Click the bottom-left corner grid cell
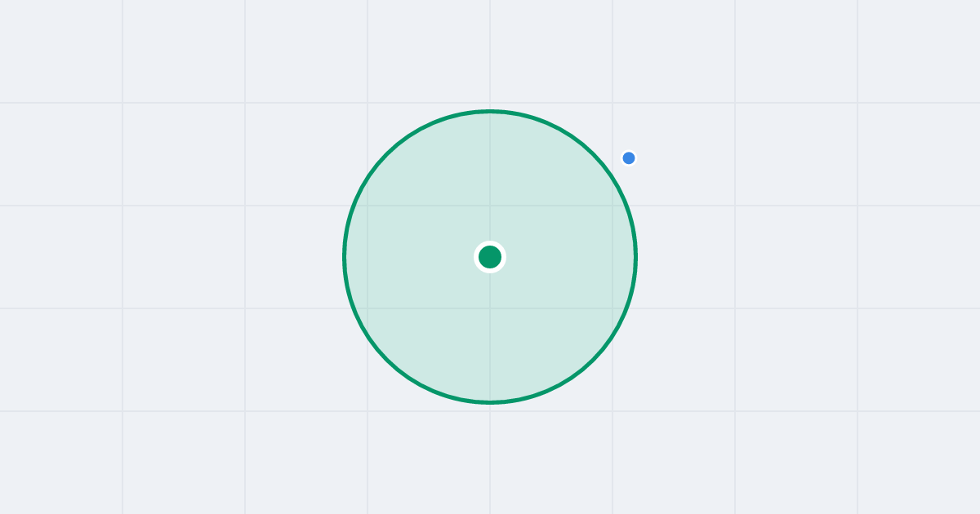This screenshot has height=514, width=980. pos(61,463)
